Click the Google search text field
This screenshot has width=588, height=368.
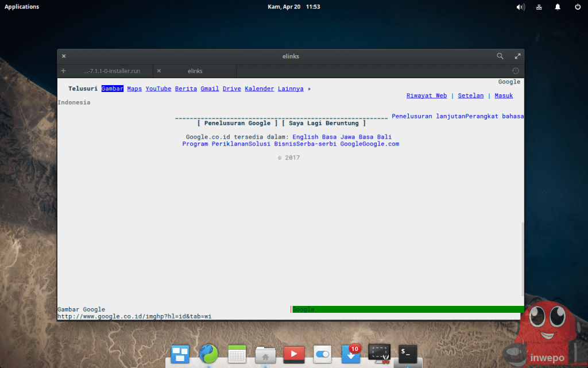coord(281,116)
